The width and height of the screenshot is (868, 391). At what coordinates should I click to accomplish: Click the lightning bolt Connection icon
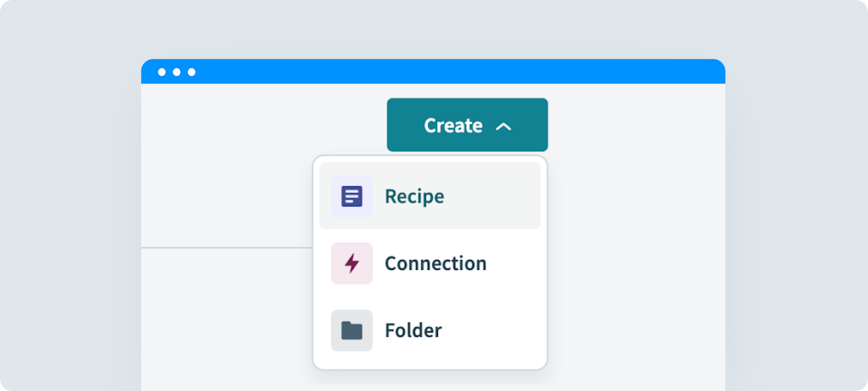[352, 263]
